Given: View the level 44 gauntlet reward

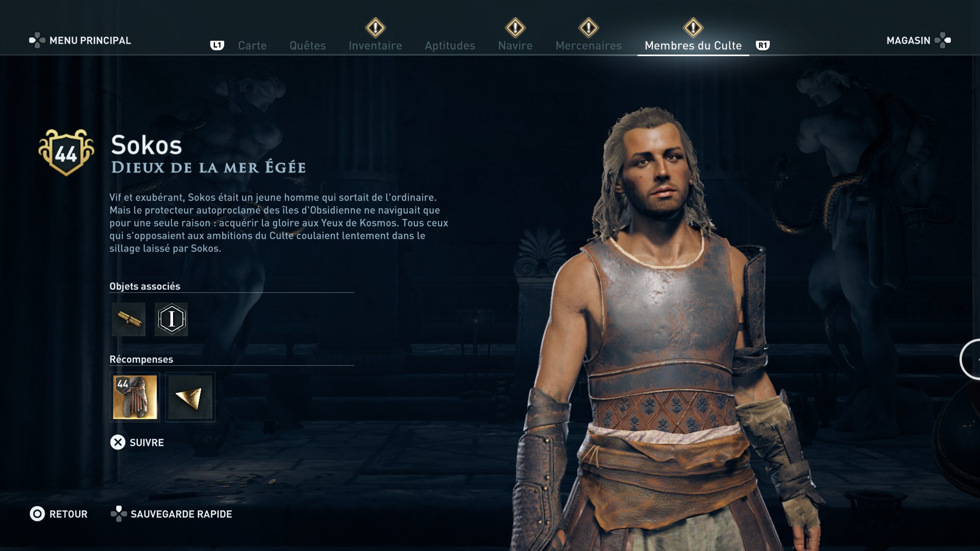Looking at the screenshot, I should [x=135, y=397].
